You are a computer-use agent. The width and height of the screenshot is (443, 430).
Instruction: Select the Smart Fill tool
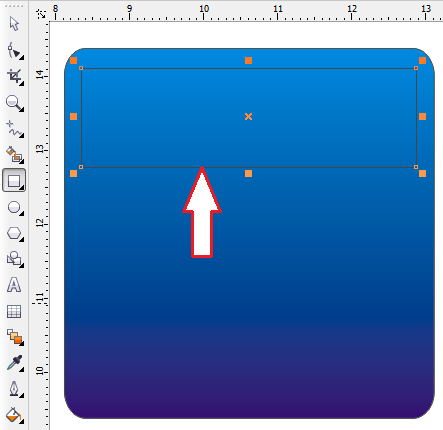point(14,154)
